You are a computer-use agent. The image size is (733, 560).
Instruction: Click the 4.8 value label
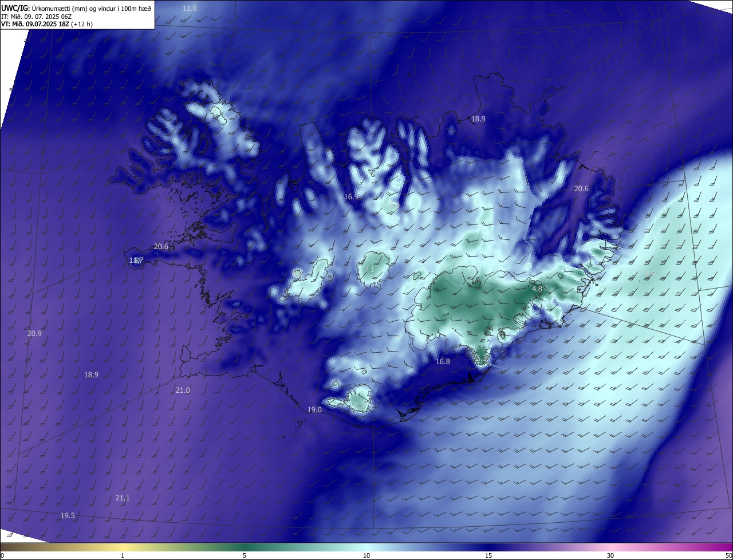537,289
